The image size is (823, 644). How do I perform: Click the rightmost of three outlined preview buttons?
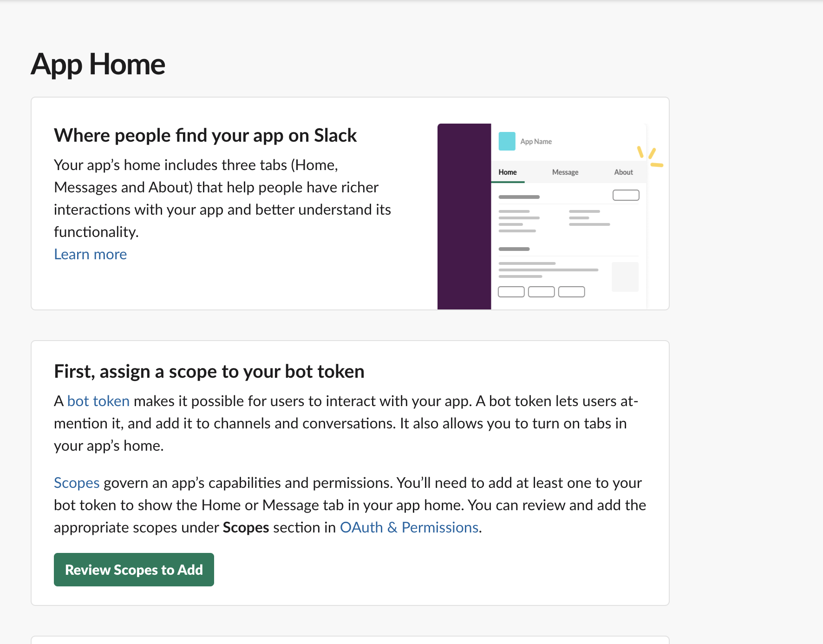(x=571, y=292)
